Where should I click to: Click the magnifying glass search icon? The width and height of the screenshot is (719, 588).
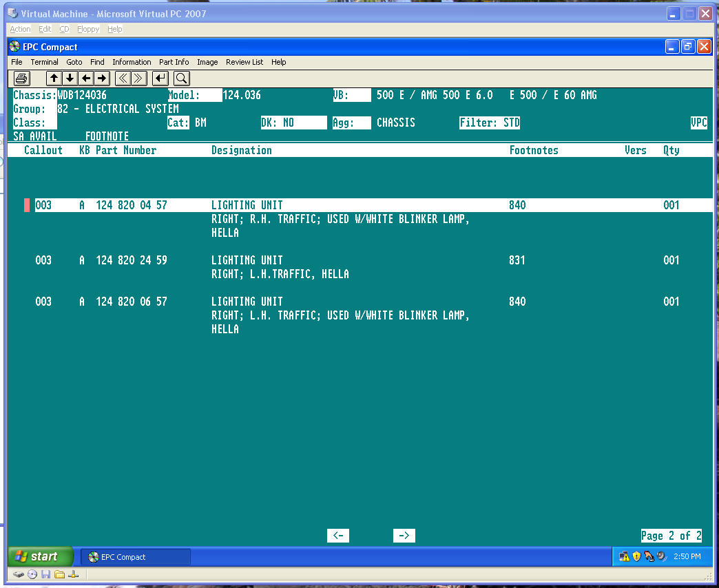tap(181, 78)
